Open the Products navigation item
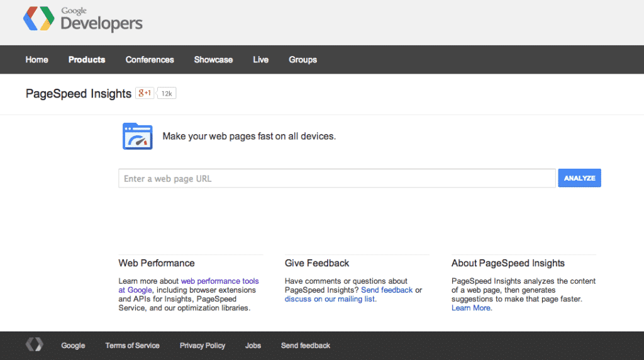Screen dimensions: 644x360 [x=87, y=60]
